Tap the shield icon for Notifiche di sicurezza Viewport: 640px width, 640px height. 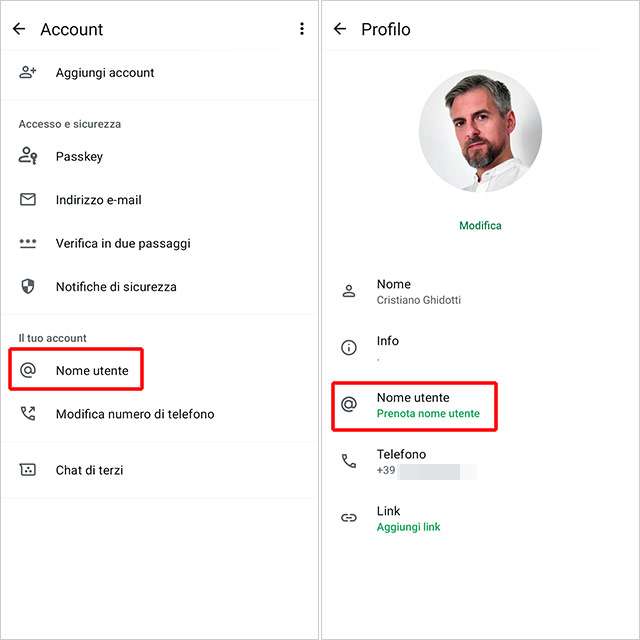[28, 286]
